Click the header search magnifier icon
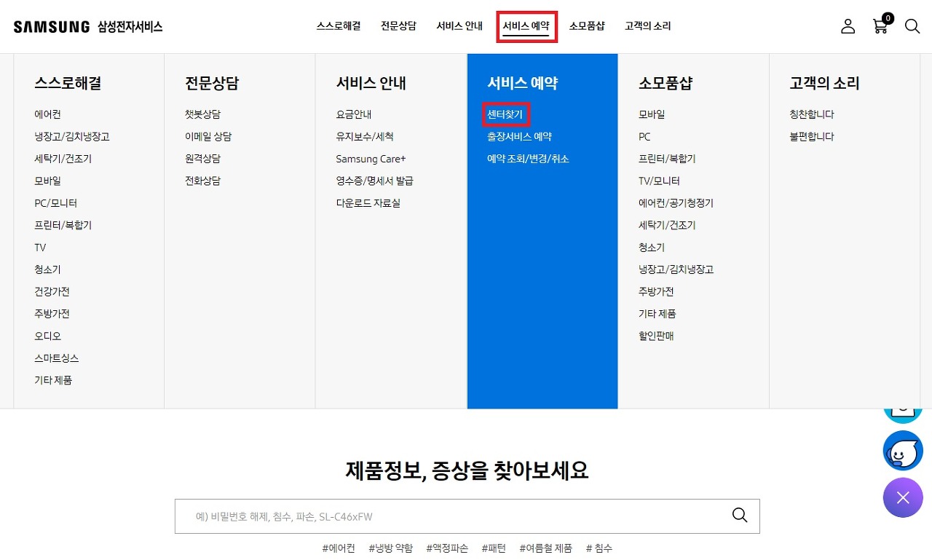The image size is (932, 560). (x=912, y=26)
